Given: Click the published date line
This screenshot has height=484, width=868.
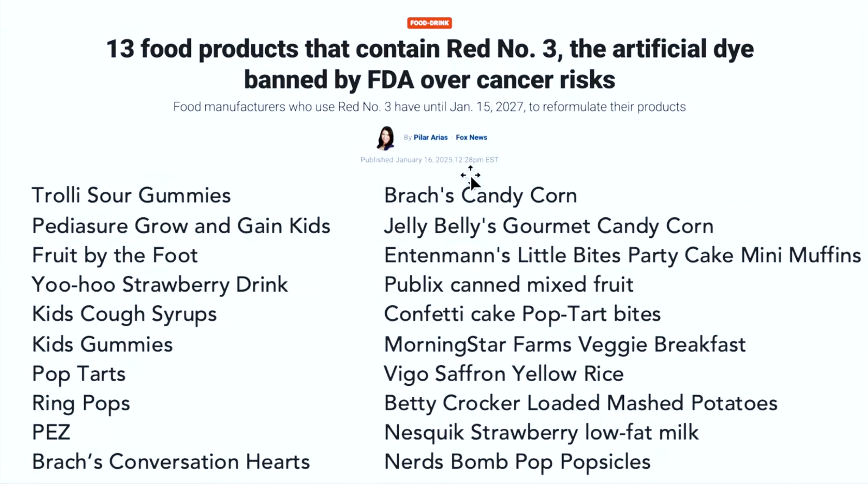Looking at the screenshot, I should point(429,160).
